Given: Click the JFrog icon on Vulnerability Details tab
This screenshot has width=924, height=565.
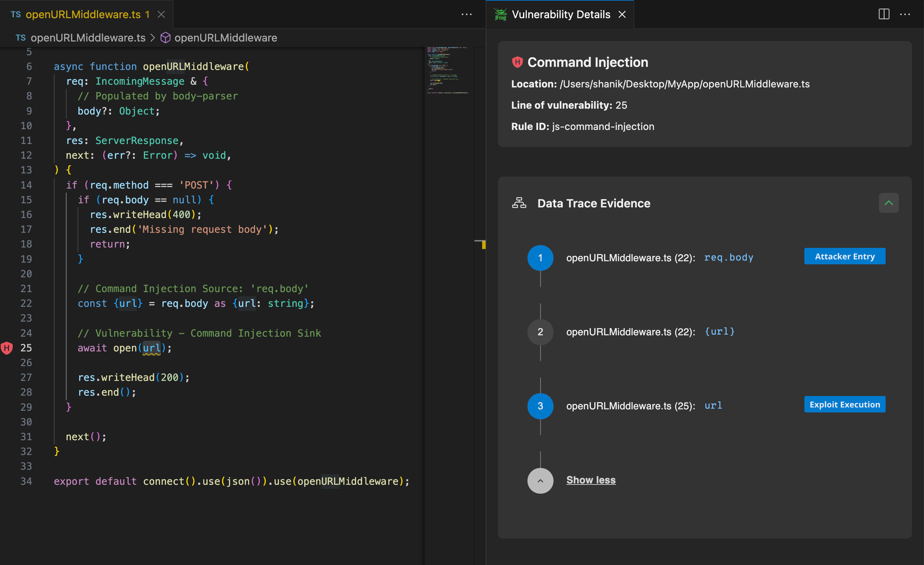Looking at the screenshot, I should 500,14.
